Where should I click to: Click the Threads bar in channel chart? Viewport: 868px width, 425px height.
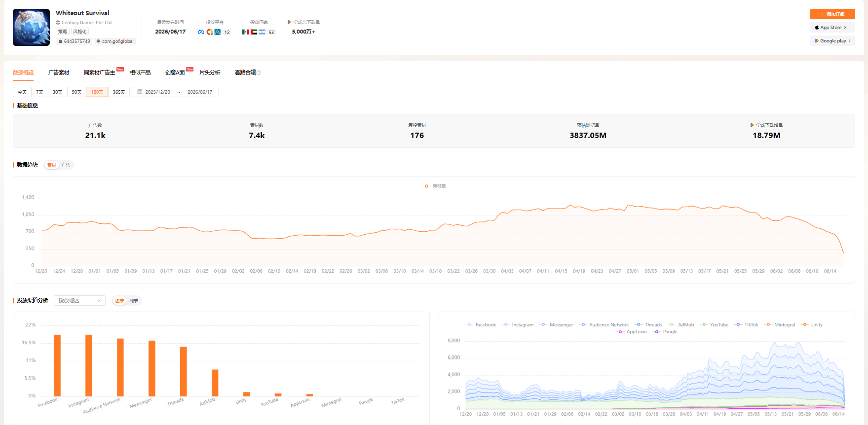184,372
